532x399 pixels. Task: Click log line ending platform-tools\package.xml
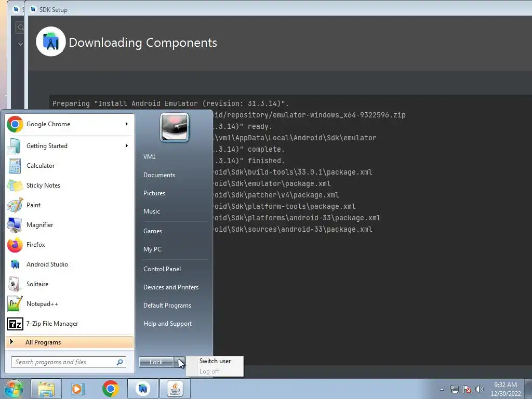point(284,206)
